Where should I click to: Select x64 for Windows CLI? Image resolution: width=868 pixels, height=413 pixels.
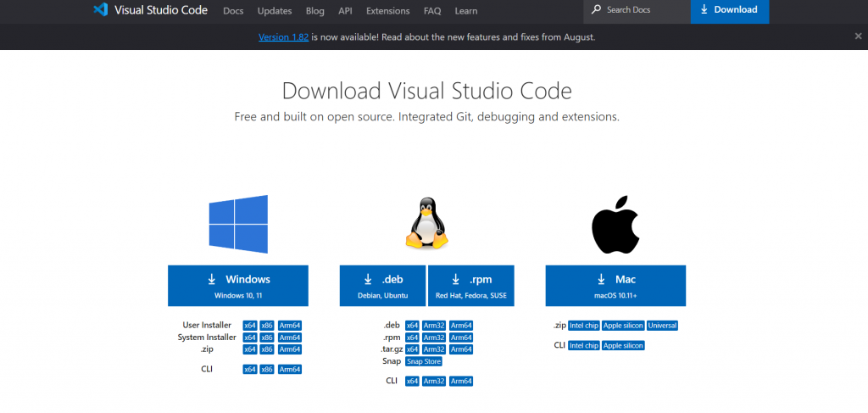pos(250,369)
